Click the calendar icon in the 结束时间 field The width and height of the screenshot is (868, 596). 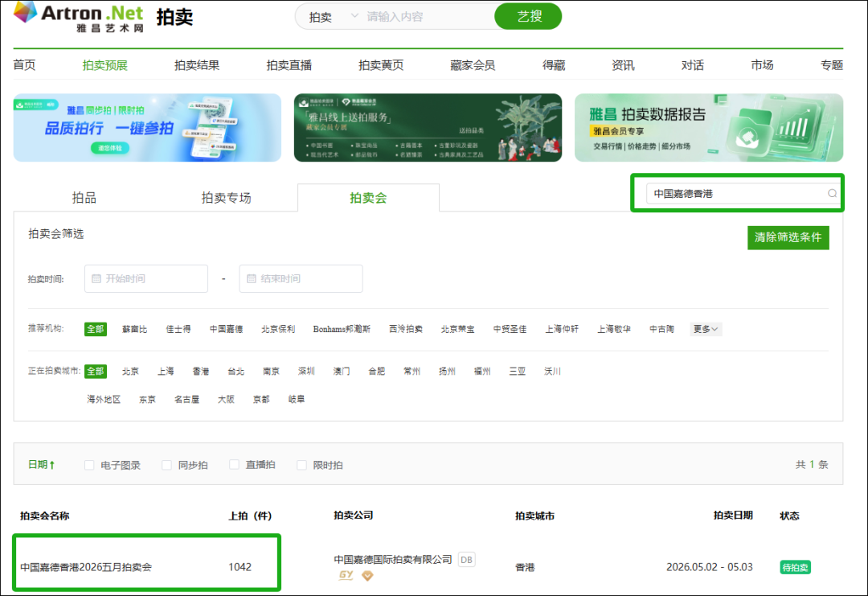pyautogui.click(x=252, y=278)
